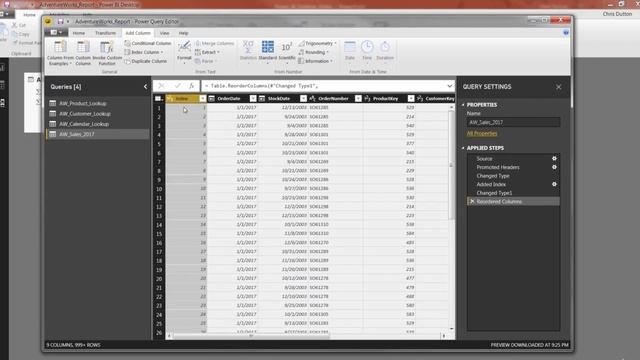Click the Time icon in ribbon
Screen dimensions: 640x360
pos(367,47)
